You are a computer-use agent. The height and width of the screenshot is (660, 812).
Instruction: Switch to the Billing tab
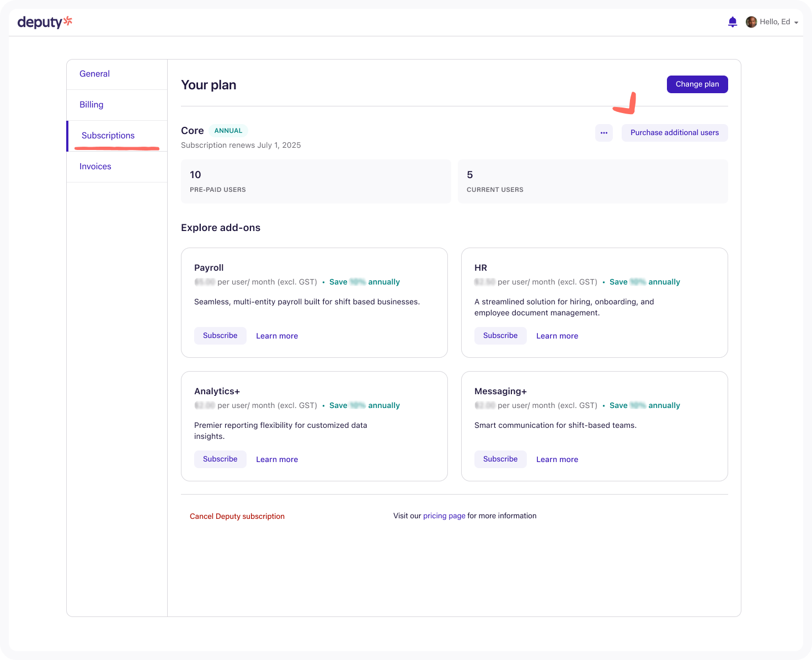coord(91,105)
